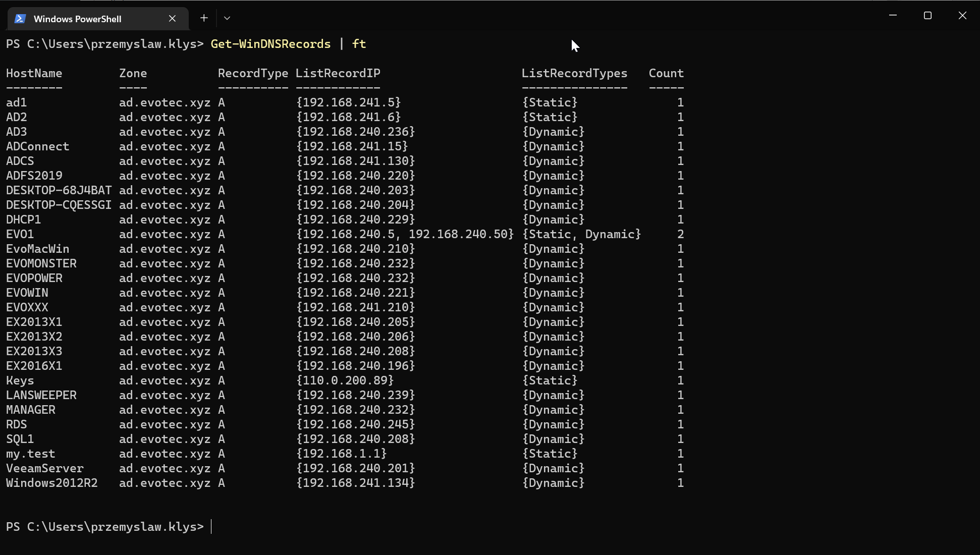This screenshot has width=980, height=555.
Task: Click the EVO1 hostname row
Action: pyautogui.click(x=20, y=234)
